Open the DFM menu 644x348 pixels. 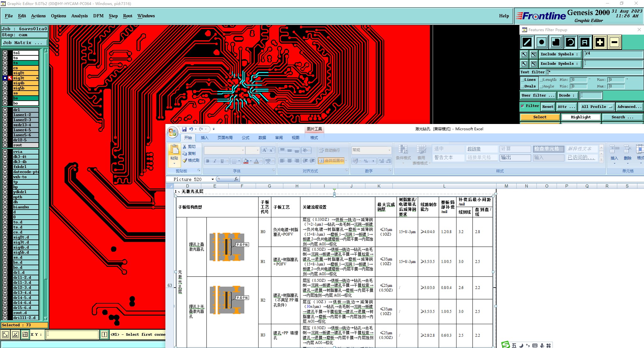pyautogui.click(x=98, y=16)
